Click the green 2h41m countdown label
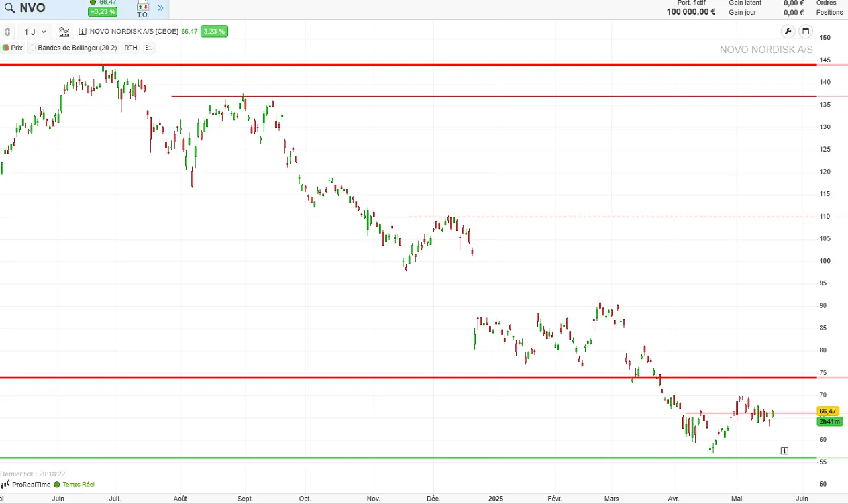848x504 pixels. (829, 421)
